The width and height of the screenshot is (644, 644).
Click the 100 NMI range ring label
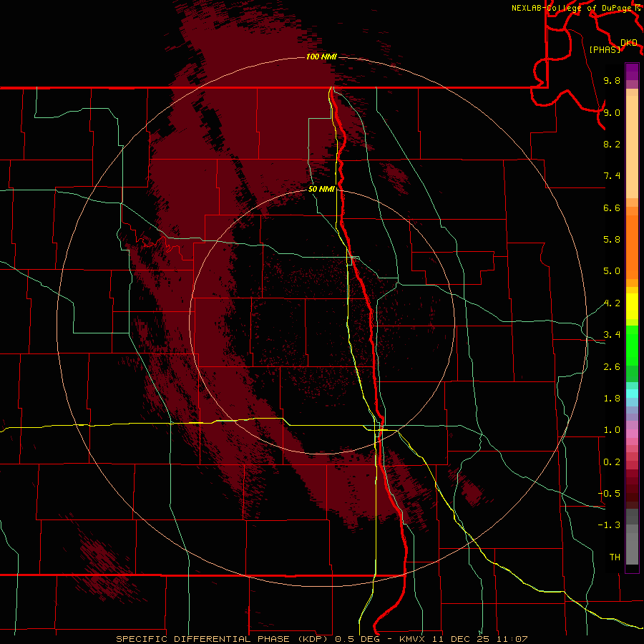pyautogui.click(x=321, y=57)
